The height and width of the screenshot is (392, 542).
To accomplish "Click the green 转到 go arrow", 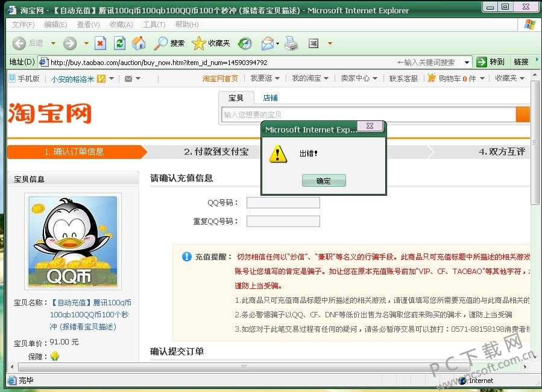I will click(481, 62).
